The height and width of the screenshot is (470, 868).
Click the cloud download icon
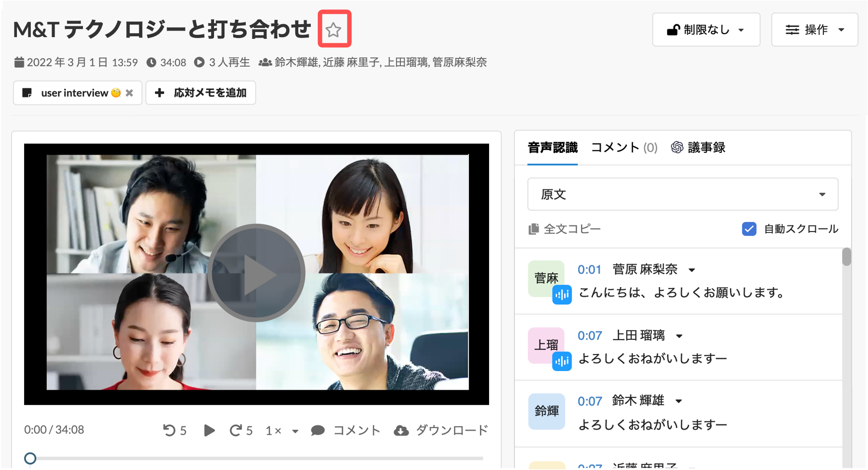pyautogui.click(x=401, y=430)
